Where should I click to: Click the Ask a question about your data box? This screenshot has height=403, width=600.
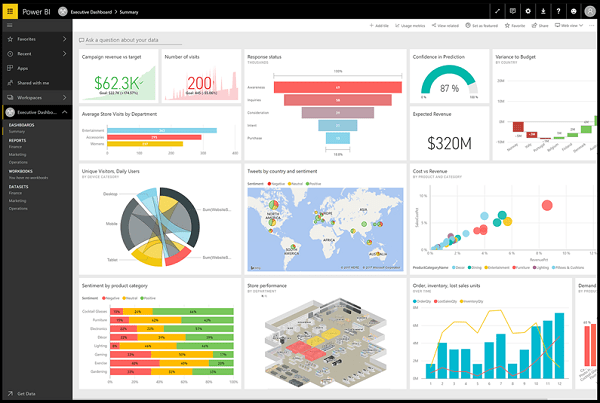130,40
